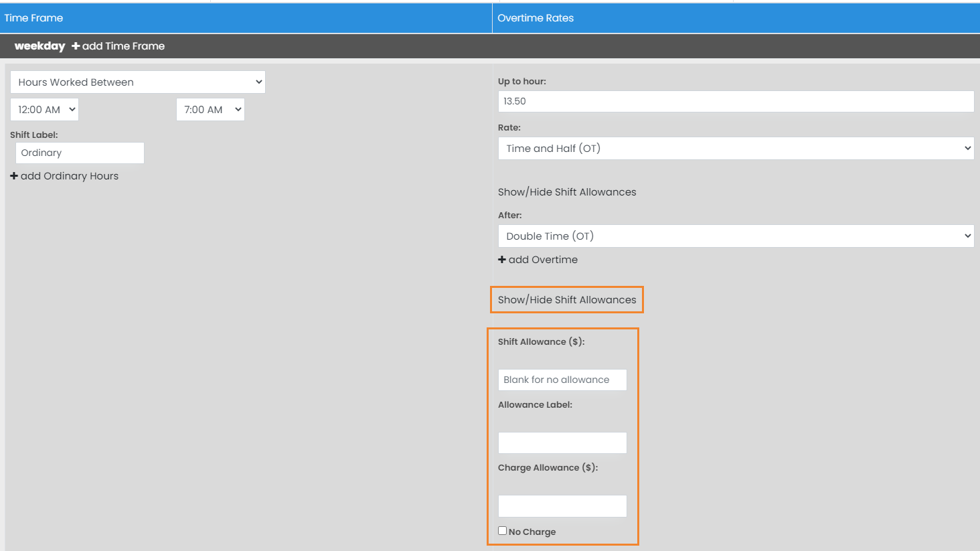This screenshot has height=551, width=980.
Task: Focus the Up to hour field showing 13.50
Action: [736, 101]
